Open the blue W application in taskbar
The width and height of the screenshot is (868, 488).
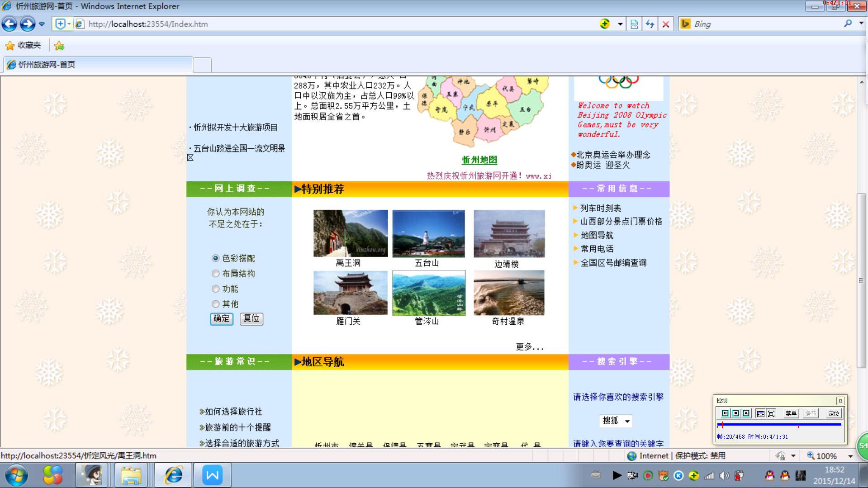click(212, 475)
